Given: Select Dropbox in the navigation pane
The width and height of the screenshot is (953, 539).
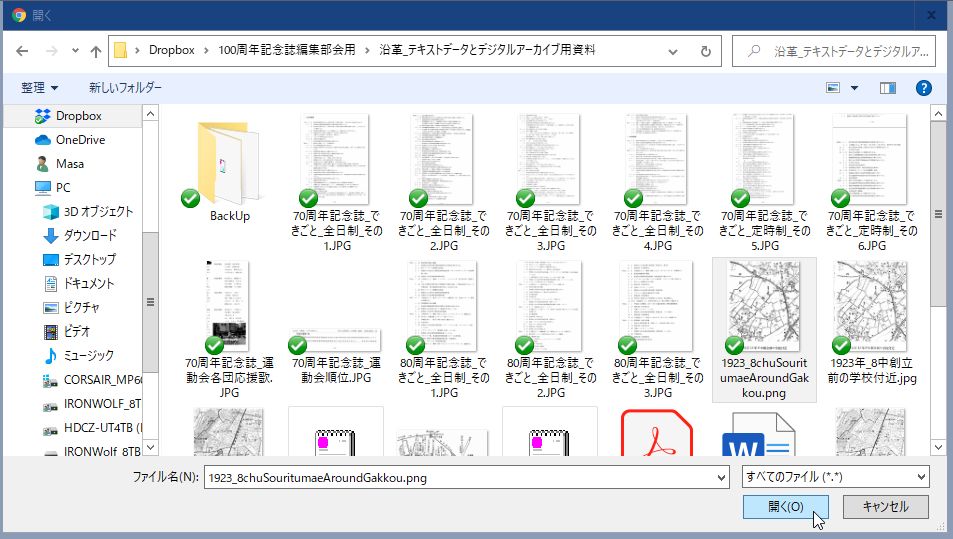Looking at the screenshot, I should coord(78,116).
